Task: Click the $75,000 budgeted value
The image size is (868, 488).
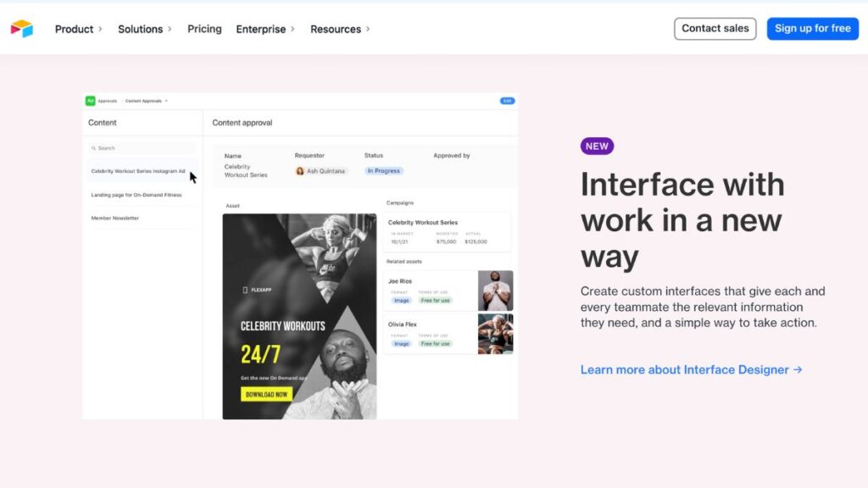Action: (446, 241)
